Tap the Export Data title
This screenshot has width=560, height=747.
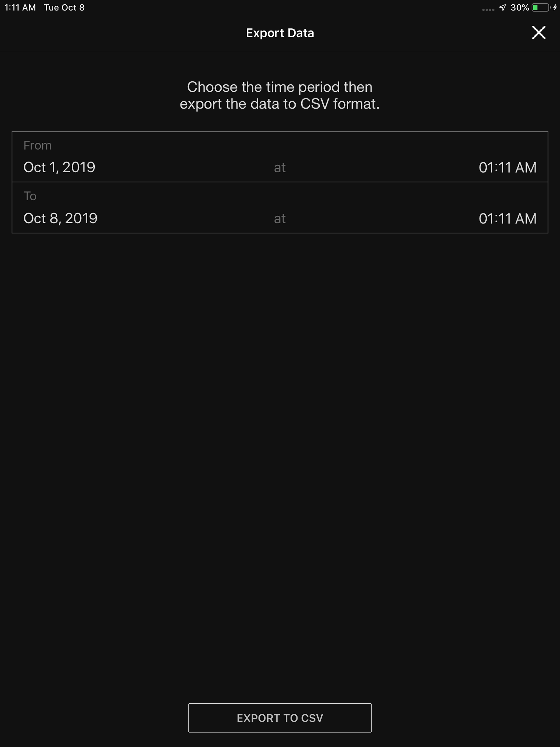[x=280, y=33]
